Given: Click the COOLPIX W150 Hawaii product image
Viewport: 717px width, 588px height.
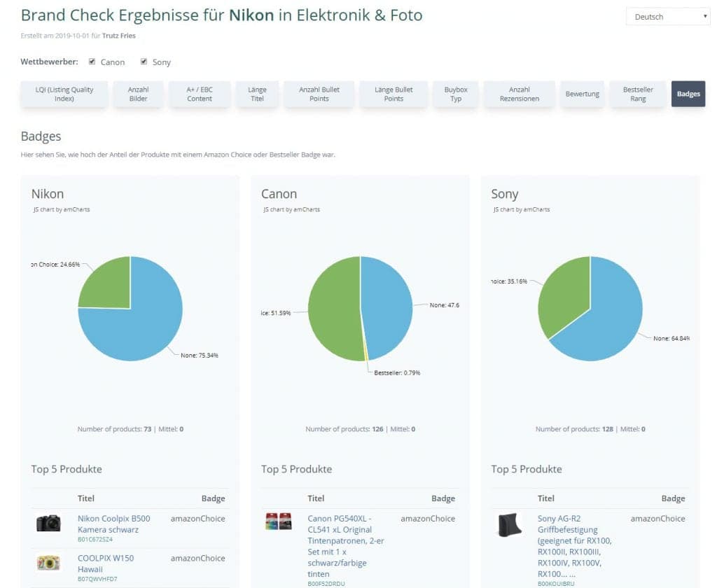Looking at the screenshot, I should coord(48,562).
